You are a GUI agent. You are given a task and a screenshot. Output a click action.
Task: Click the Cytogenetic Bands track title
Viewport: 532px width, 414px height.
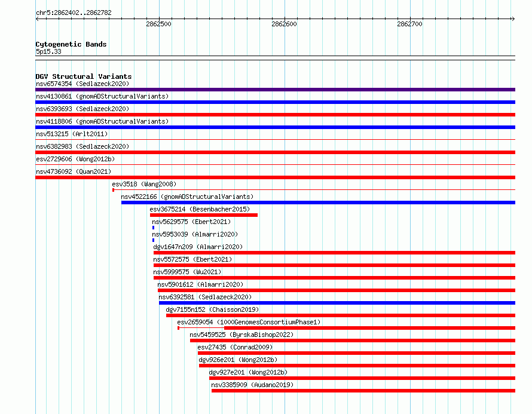(x=71, y=44)
